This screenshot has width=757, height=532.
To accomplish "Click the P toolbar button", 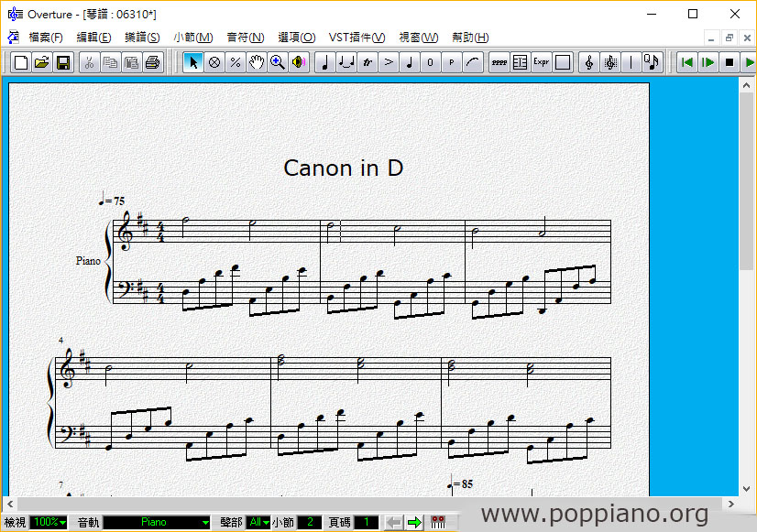I will (452, 62).
